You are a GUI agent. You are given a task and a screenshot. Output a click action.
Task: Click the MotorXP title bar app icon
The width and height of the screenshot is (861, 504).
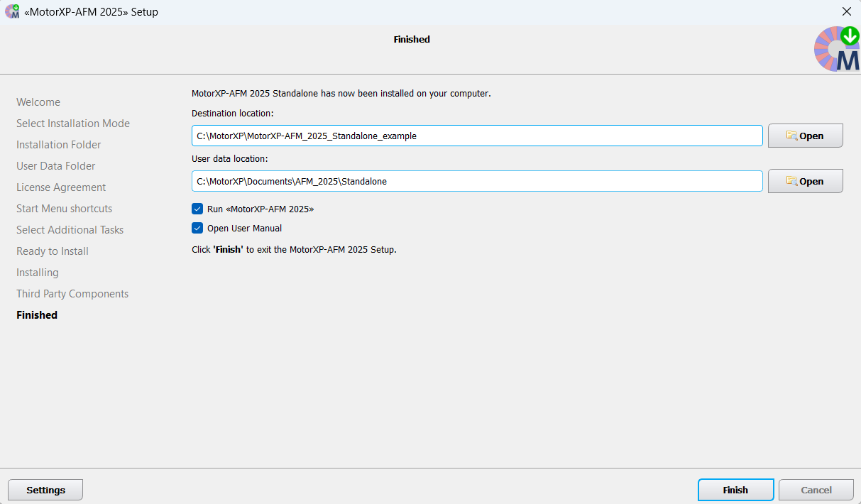(12, 11)
